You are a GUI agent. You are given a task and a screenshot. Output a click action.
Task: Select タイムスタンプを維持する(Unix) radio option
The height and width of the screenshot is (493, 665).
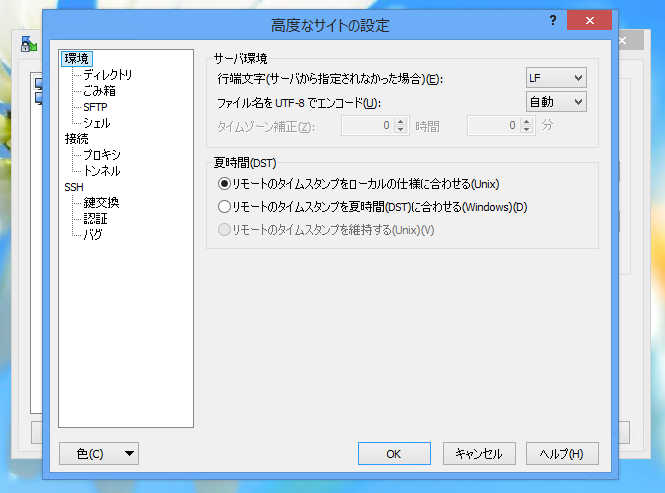coord(224,230)
